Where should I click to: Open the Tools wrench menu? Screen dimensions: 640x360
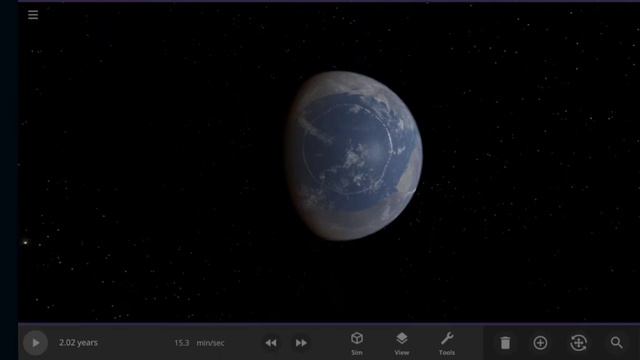pos(447,343)
